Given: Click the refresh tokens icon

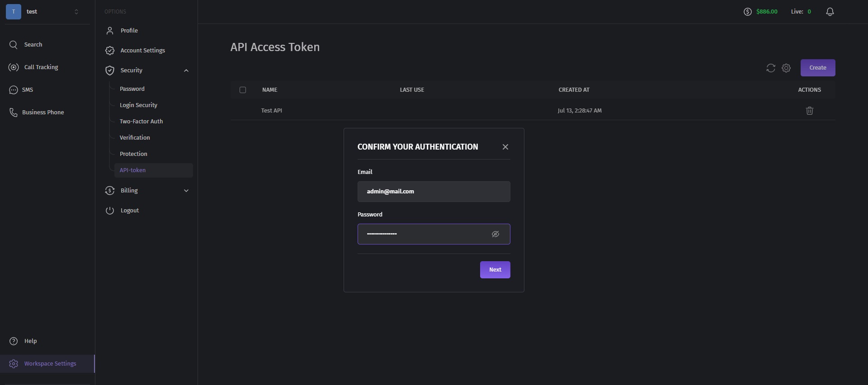Looking at the screenshot, I should click(771, 68).
